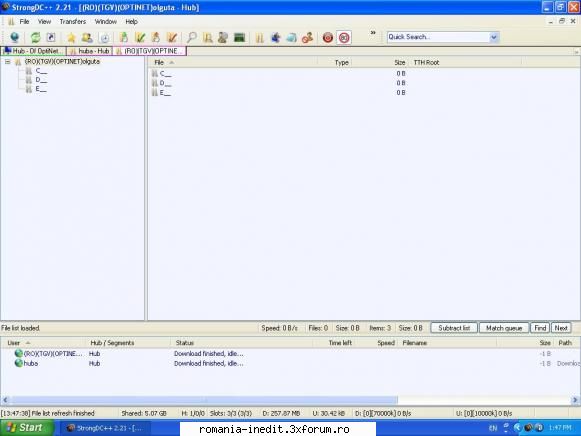Image resolution: width=581 pixels, height=436 pixels.
Task: Open ADL Search icon
Action: 208,37
